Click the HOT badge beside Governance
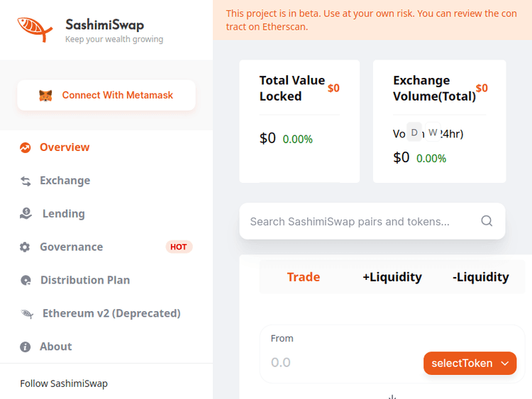 (x=179, y=247)
